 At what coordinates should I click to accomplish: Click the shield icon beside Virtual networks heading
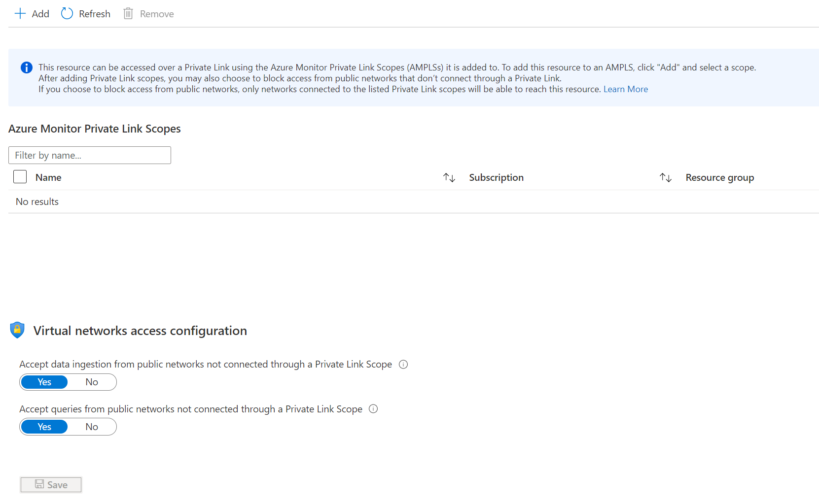pyautogui.click(x=17, y=330)
